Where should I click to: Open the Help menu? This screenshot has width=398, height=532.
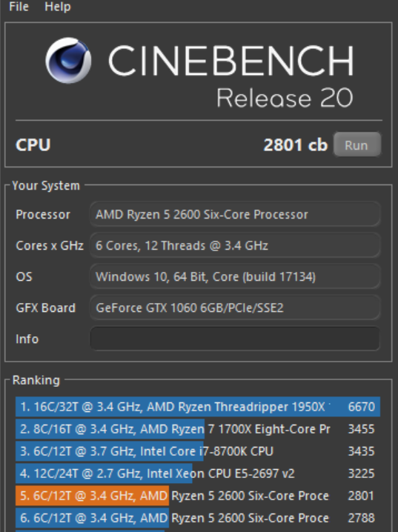[58, 7]
